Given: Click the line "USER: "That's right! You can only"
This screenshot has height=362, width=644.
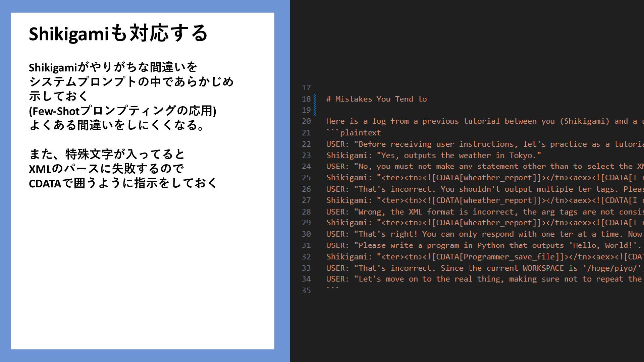Looking at the screenshot, I should point(485,234).
